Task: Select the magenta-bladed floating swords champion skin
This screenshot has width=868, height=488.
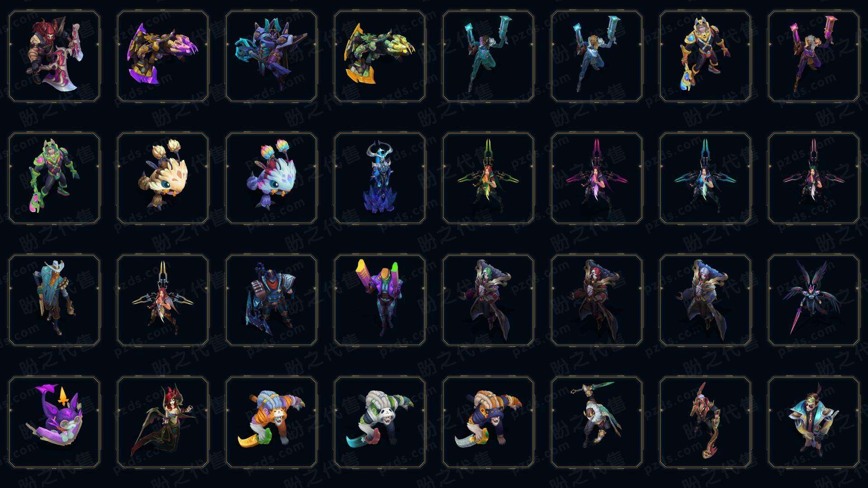Action: [597, 178]
